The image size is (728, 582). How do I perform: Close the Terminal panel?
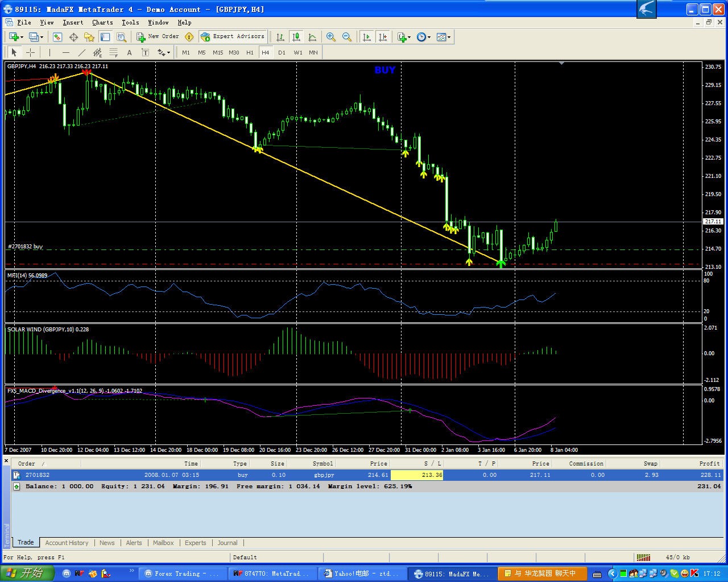(7, 460)
